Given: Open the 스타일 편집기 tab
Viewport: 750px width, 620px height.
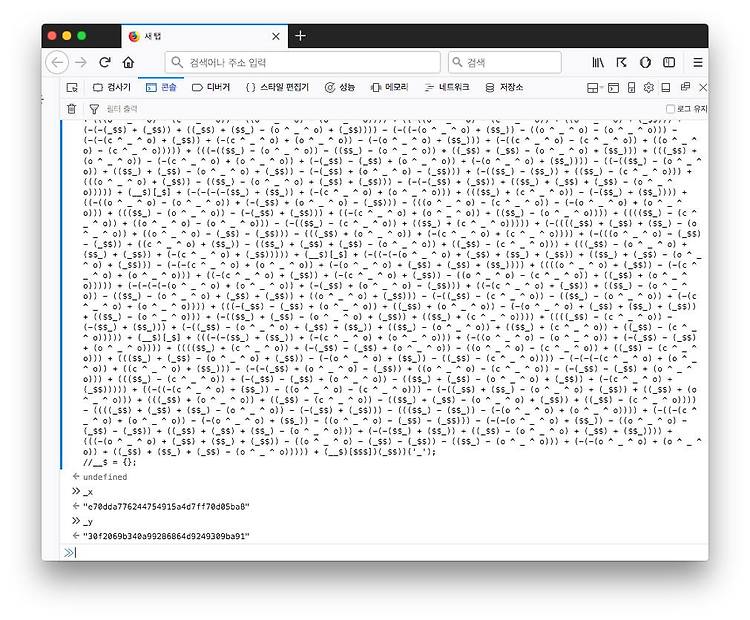Looking at the screenshot, I should 277,87.
